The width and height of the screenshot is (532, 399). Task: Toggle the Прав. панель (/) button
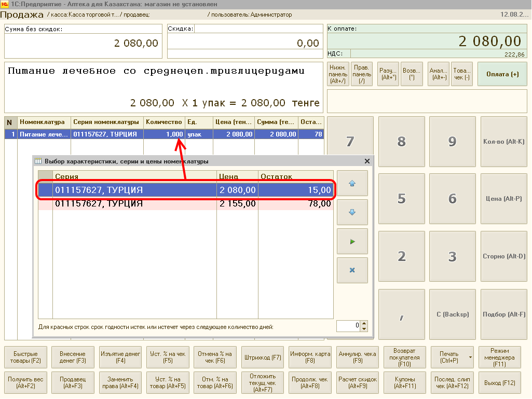point(362,74)
